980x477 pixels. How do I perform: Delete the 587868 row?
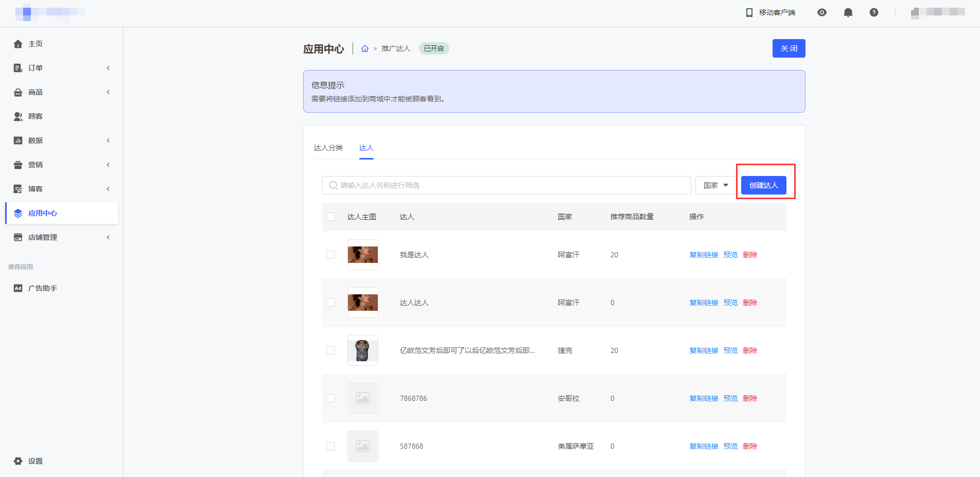tap(750, 446)
